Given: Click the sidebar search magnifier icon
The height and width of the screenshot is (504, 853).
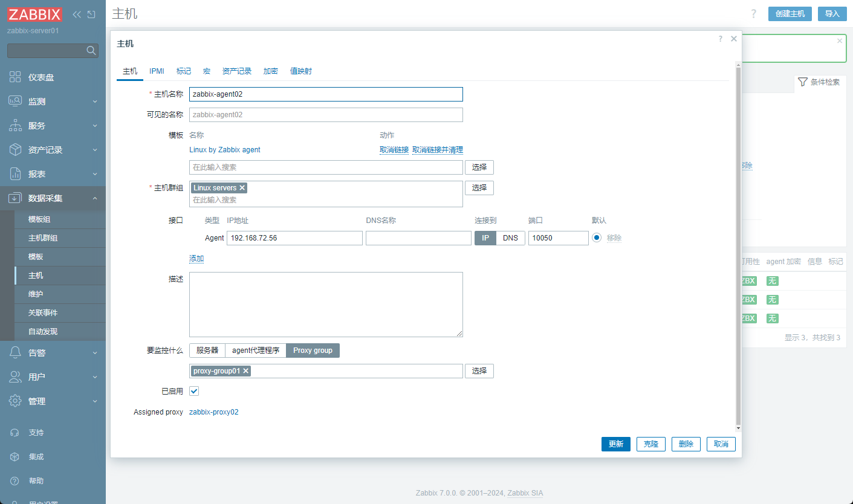Looking at the screenshot, I should (x=91, y=50).
